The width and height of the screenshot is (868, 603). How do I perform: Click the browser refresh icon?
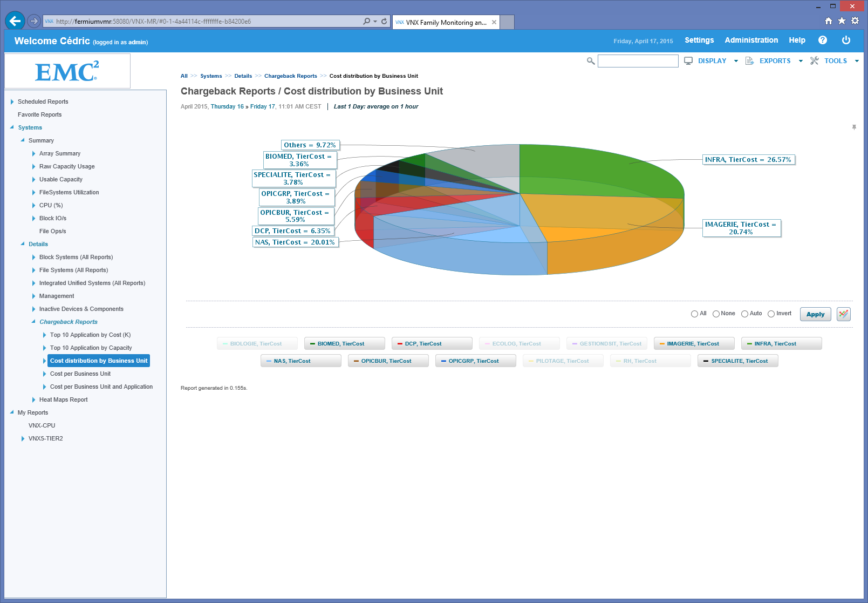tap(384, 22)
